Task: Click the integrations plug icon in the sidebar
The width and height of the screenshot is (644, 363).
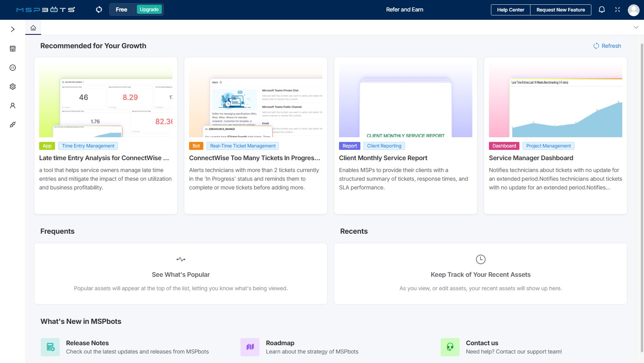Action: coord(13,125)
